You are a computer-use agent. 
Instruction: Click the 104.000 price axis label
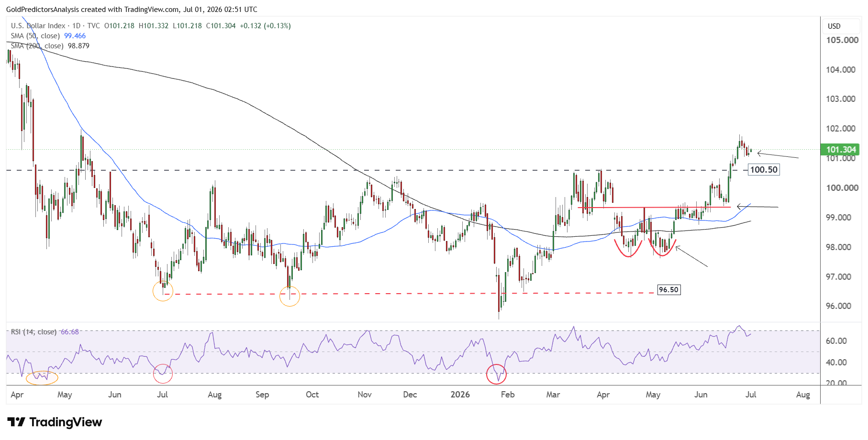pos(840,70)
